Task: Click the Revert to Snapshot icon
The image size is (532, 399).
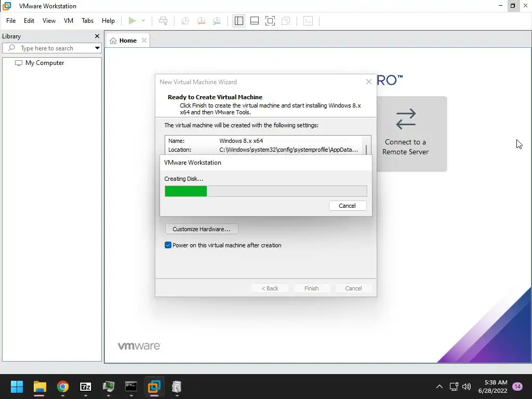Action: coord(201,21)
